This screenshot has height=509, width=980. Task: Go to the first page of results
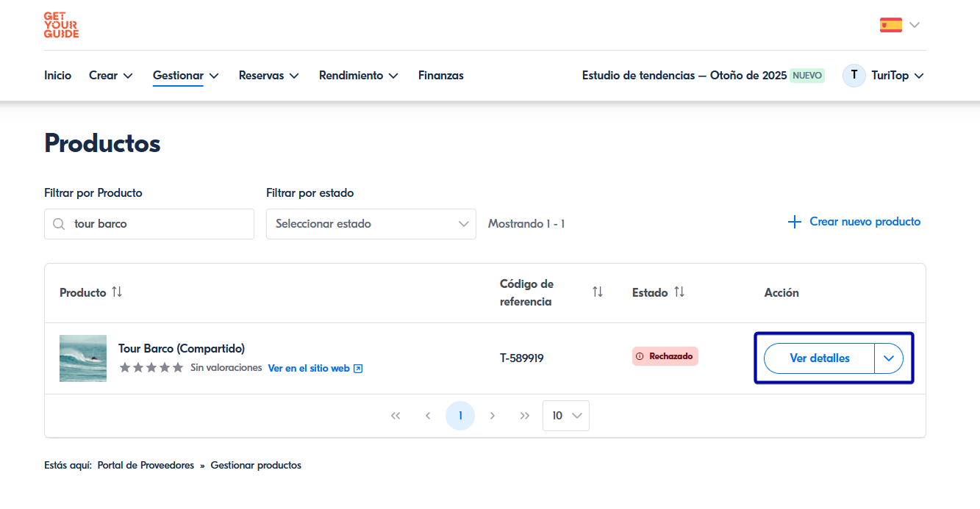[x=396, y=416]
